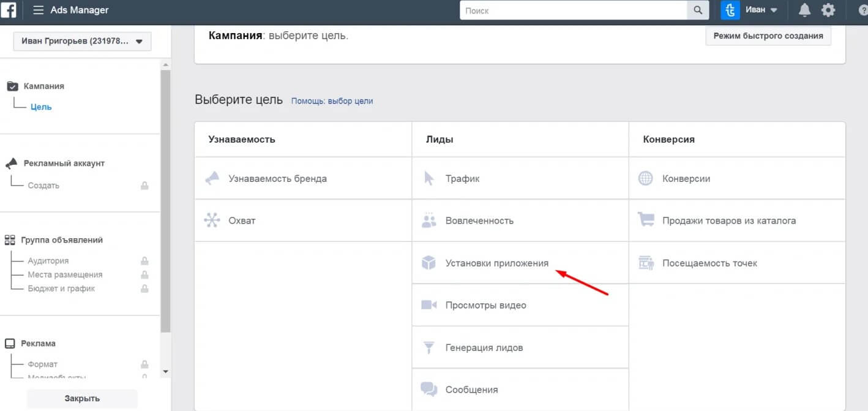Pick the Просмотры видео objective
This screenshot has width=868, height=411.
tap(520, 305)
